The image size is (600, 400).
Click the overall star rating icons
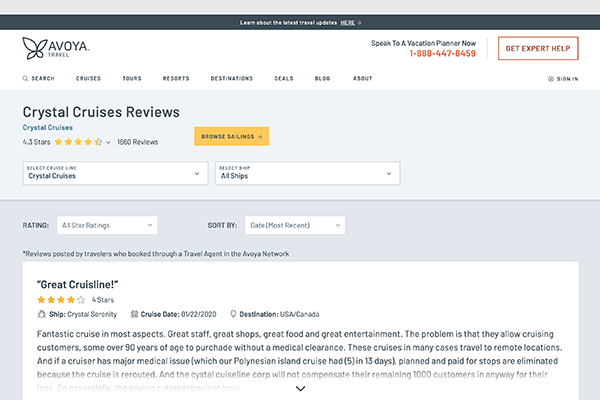pos(78,142)
